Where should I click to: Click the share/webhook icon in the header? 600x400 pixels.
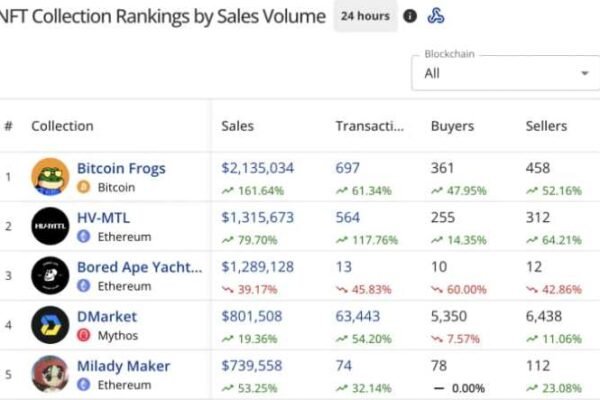tap(435, 17)
